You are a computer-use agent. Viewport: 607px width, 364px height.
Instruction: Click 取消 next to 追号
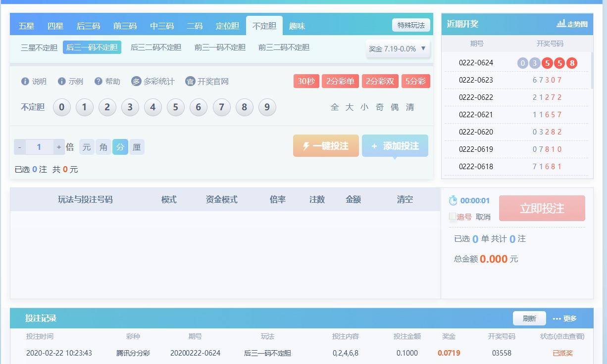(483, 217)
